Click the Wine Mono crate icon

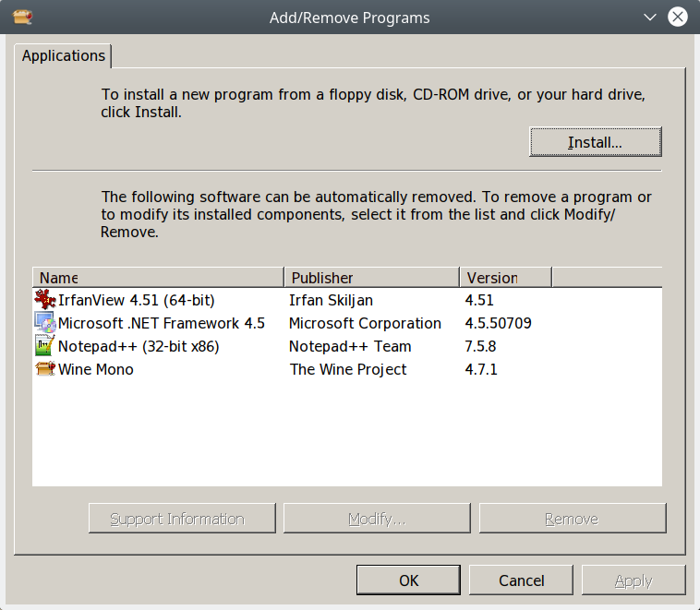click(x=45, y=369)
